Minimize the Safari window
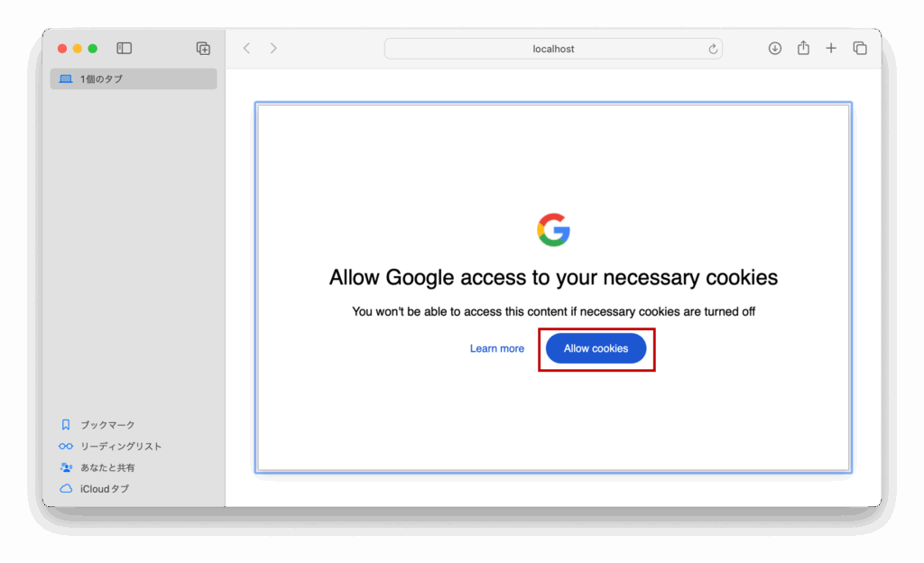This screenshot has height=563, width=924. (78, 49)
